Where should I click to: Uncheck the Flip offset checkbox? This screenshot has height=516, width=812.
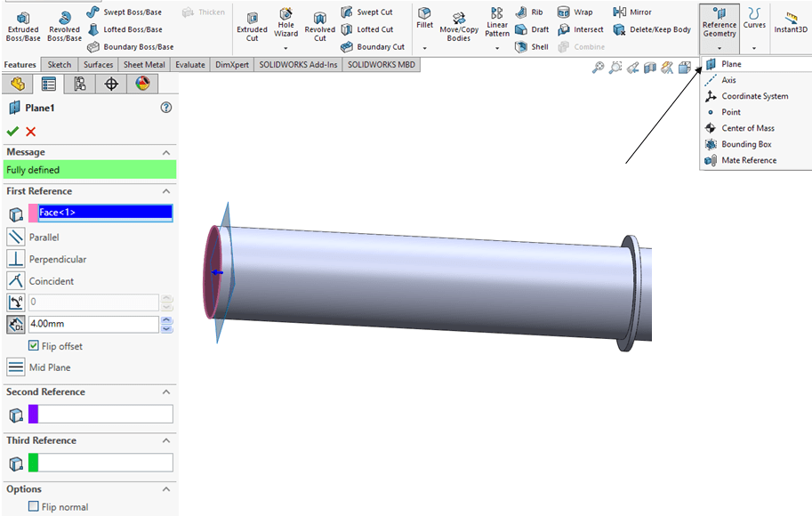pos(34,346)
